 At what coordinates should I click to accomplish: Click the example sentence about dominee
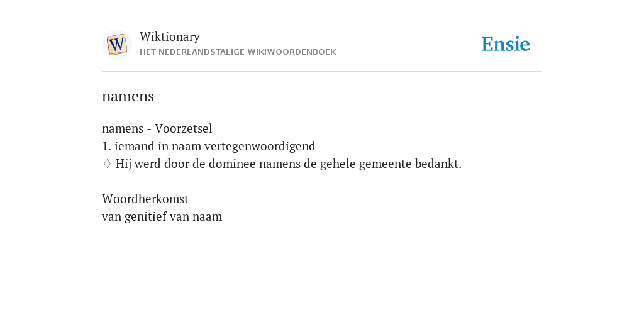click(x=288, y=164)
